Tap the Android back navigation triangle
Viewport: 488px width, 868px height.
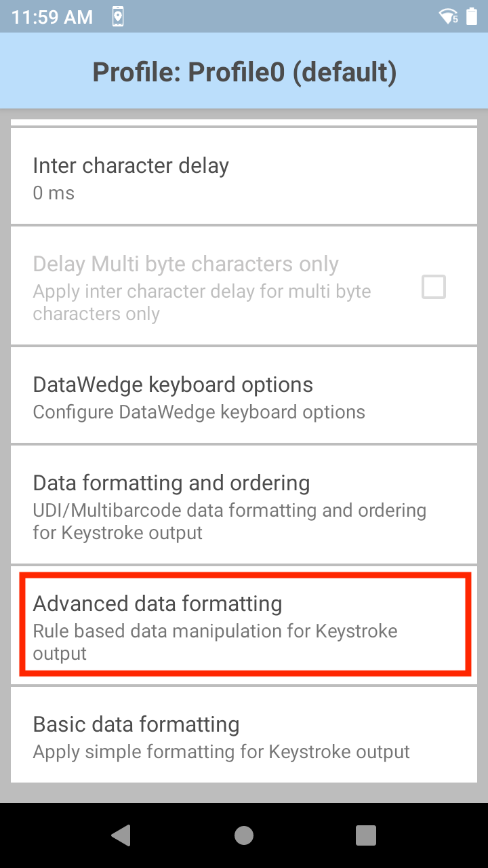[x=121, y=835]
